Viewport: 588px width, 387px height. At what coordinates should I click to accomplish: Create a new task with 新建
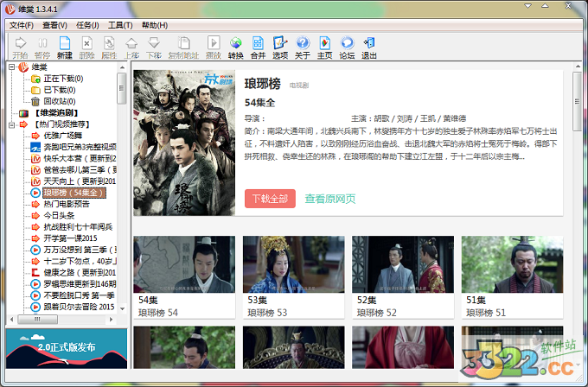65,48
